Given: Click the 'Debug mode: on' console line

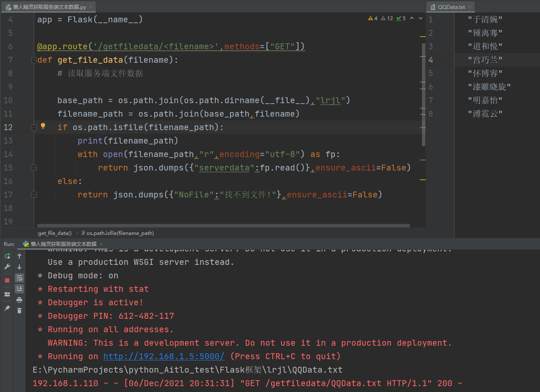Looking at the screenshot, I should (78, 275).
